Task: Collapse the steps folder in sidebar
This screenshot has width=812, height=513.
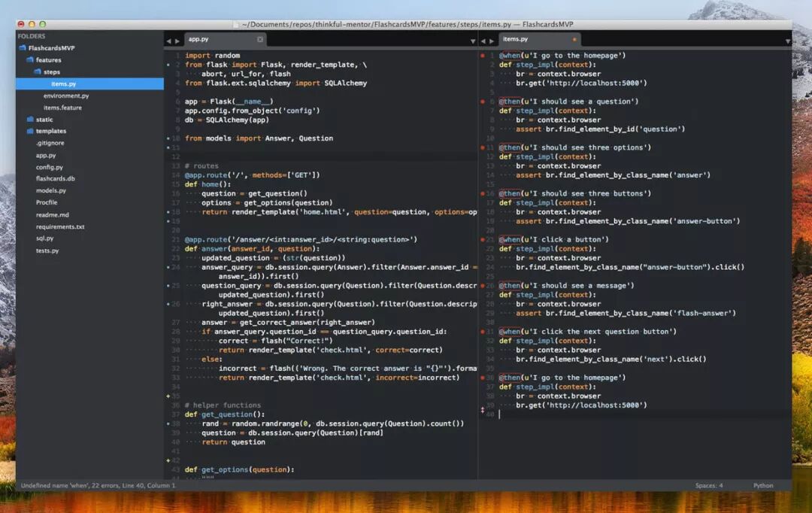Action: pos(38,71)
